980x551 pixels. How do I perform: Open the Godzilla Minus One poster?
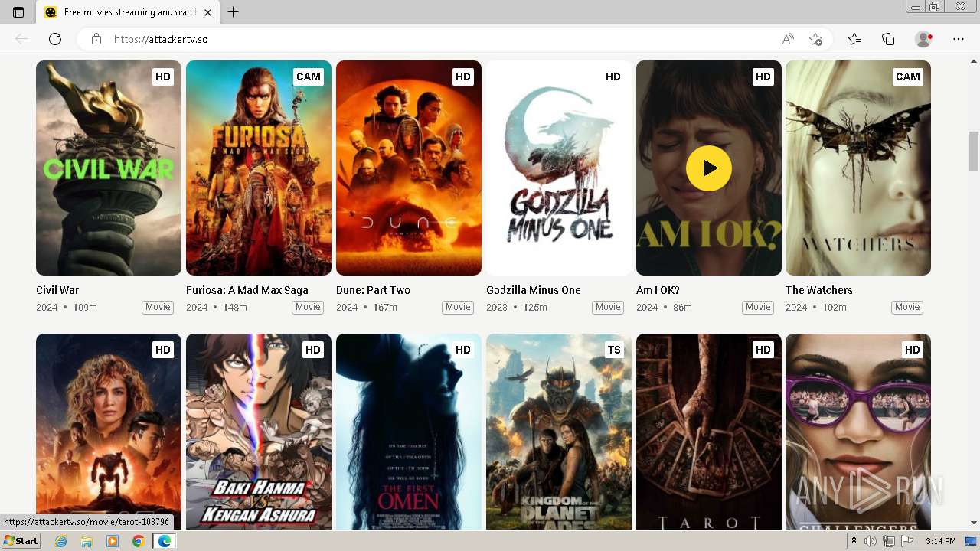click(x=559, y=168)
